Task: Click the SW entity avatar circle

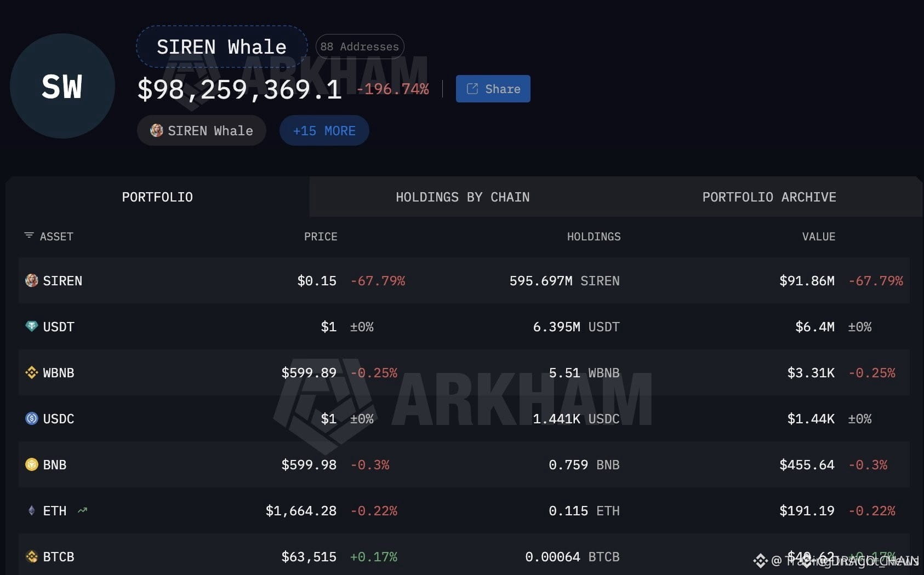Action: click(x=62, y=86)
